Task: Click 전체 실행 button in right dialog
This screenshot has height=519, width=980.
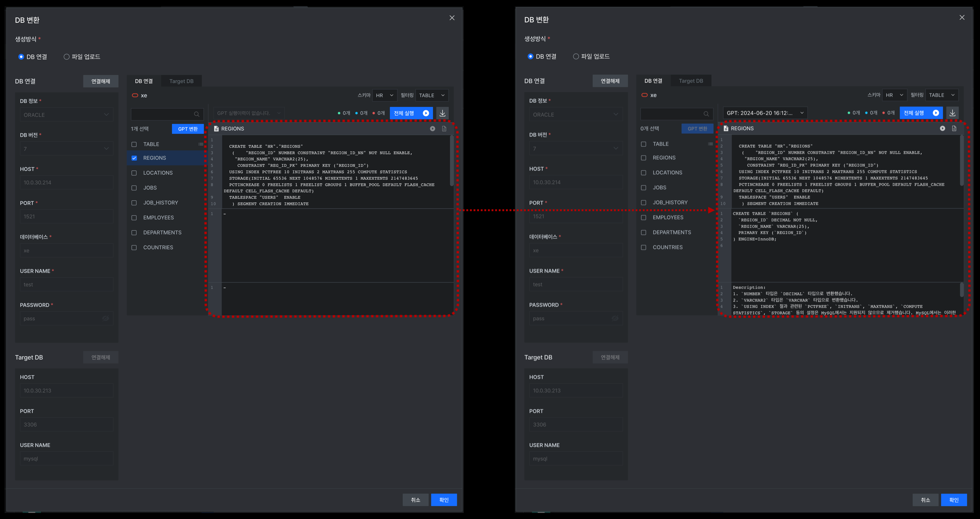Action: [921, 113]
